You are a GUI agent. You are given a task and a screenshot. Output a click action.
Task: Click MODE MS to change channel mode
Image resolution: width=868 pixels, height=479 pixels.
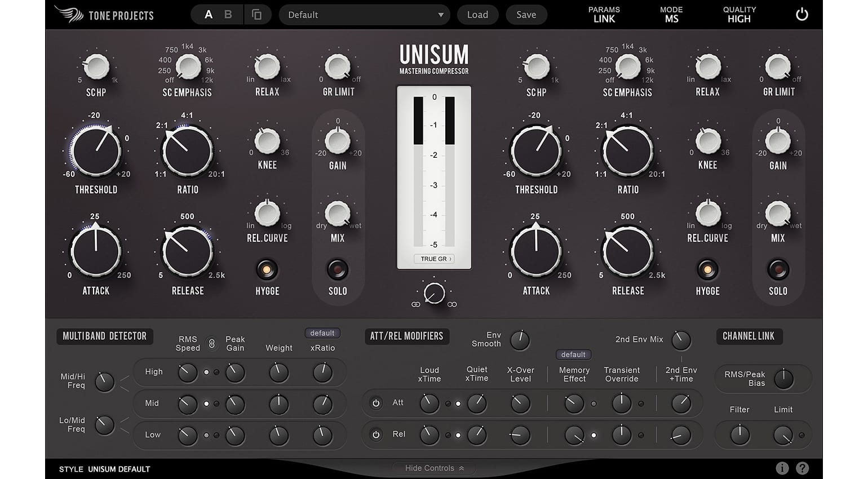(x=671, y=15)
